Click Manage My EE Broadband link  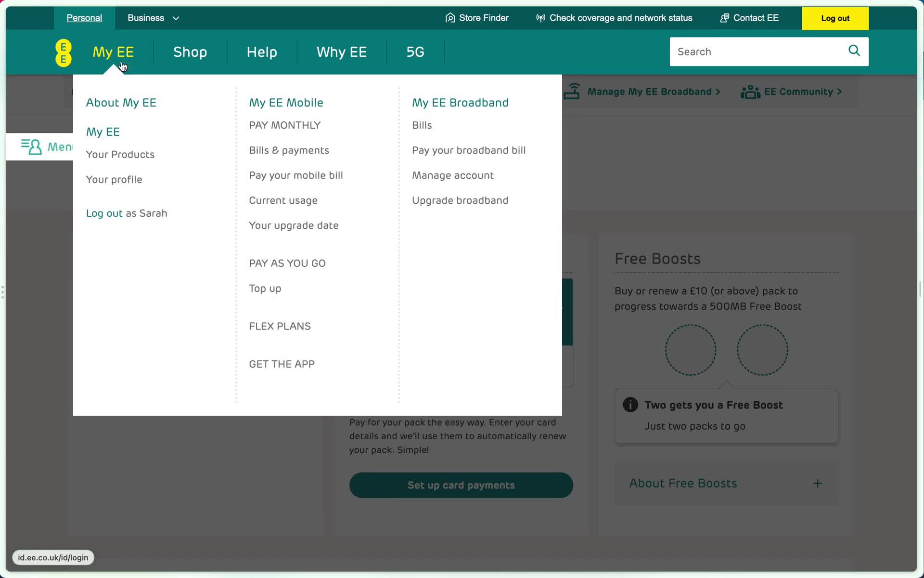(x=654, y=92)
